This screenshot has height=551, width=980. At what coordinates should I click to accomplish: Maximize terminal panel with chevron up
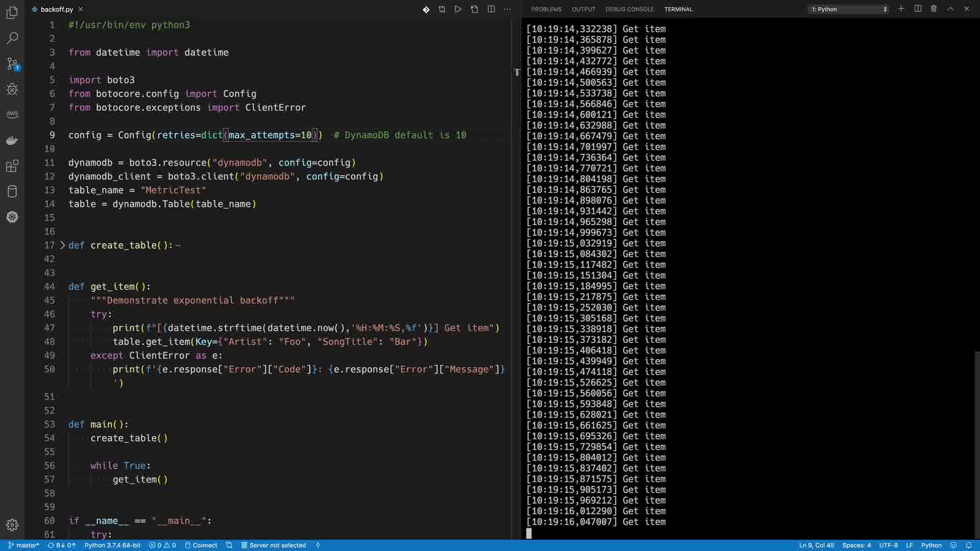pyautogui.click(x=950, y=9)
